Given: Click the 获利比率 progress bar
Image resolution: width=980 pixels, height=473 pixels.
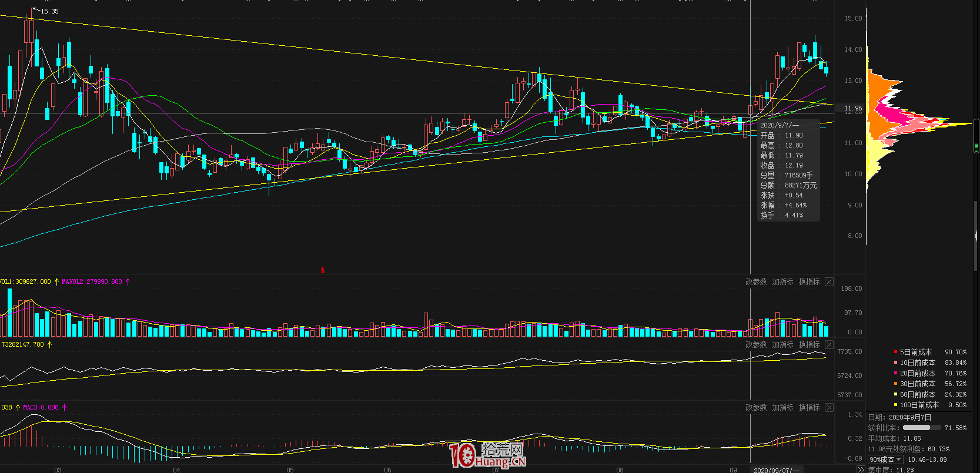Looking at the screenshot, I should click(x=921, y=428).
